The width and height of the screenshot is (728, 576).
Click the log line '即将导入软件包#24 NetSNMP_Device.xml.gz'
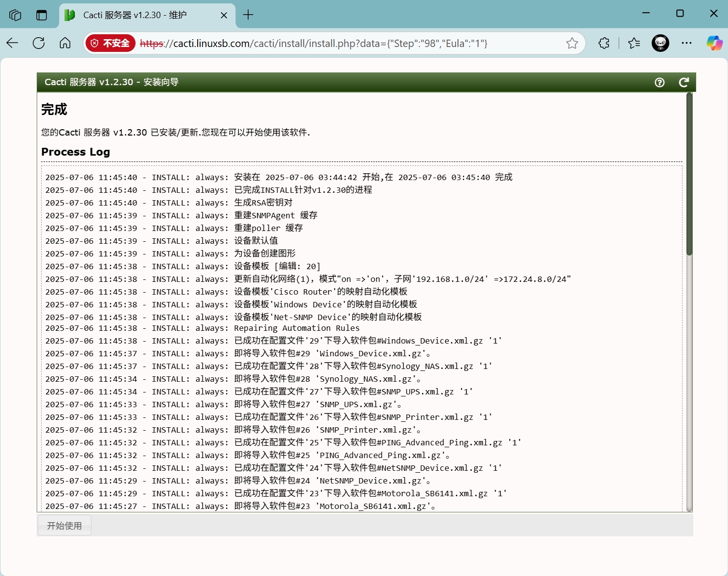coord(238,481)
